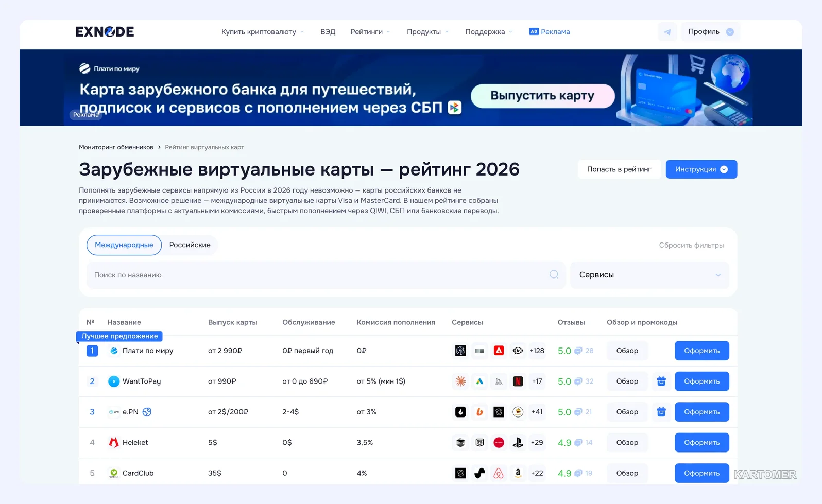Open the Профиль dropdown
The image size is (822, 504).
point(711,32)
